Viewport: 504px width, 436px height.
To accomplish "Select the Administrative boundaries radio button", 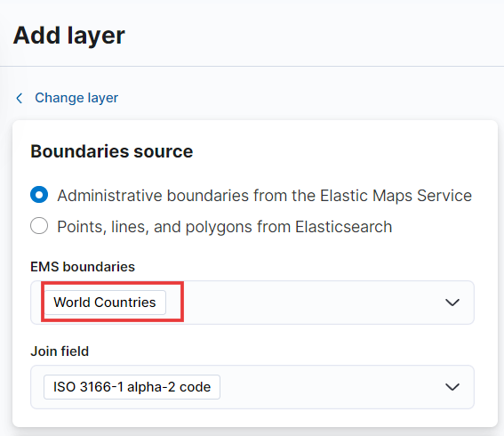I will 39,195.
